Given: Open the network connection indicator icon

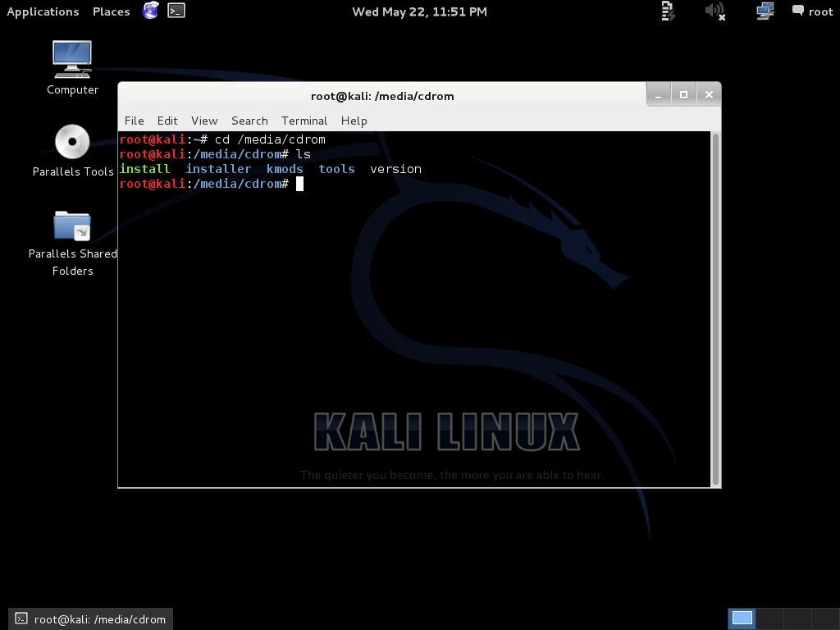Looking at the screenshot, I should [x=765, y=11].
